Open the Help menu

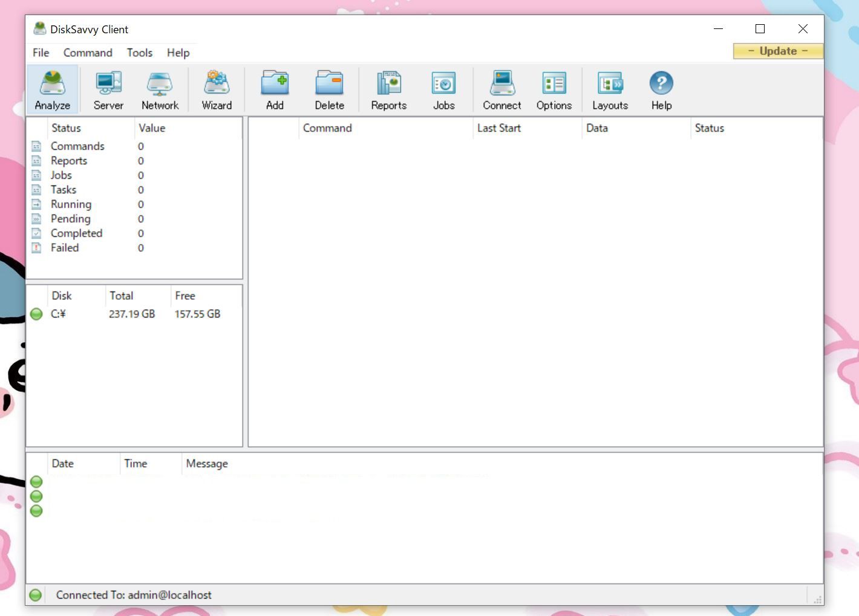pos(178,53)
